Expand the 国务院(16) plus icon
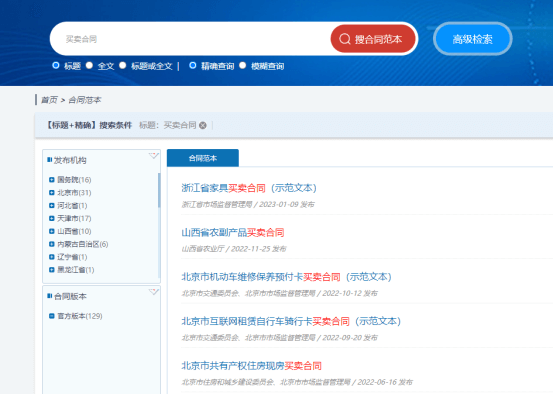Image resolution: width=553 pixels, height=395 pixels. (x=52, y=180)
